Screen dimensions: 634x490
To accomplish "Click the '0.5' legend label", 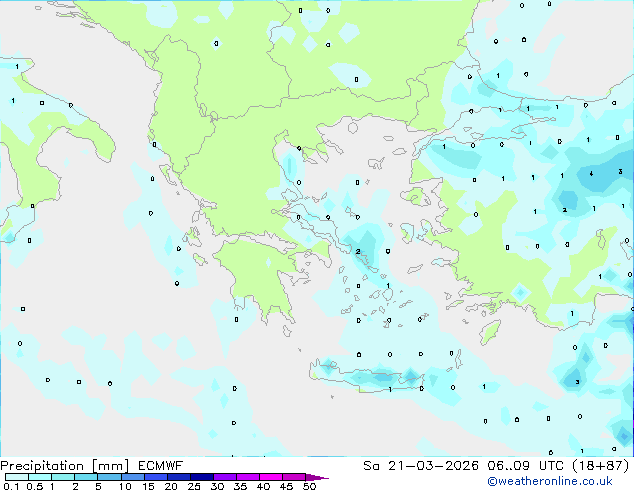I will (35, 486).
